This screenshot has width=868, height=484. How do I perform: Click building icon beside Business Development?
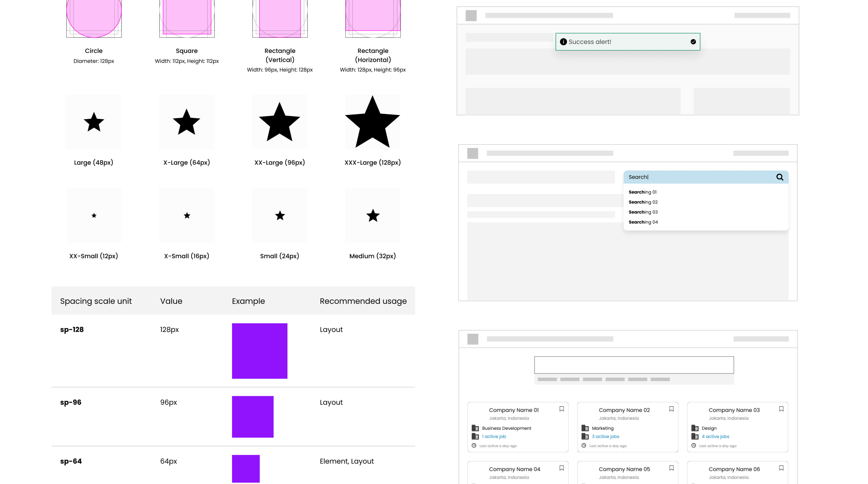[475, 428]
